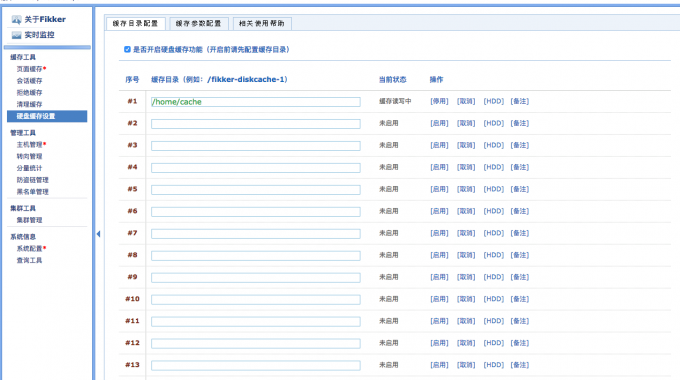This screenshot has width=680, height=380.
Task: Select the highlighted 硬盘缓存设置 menu item
Action: pos(47,116)
